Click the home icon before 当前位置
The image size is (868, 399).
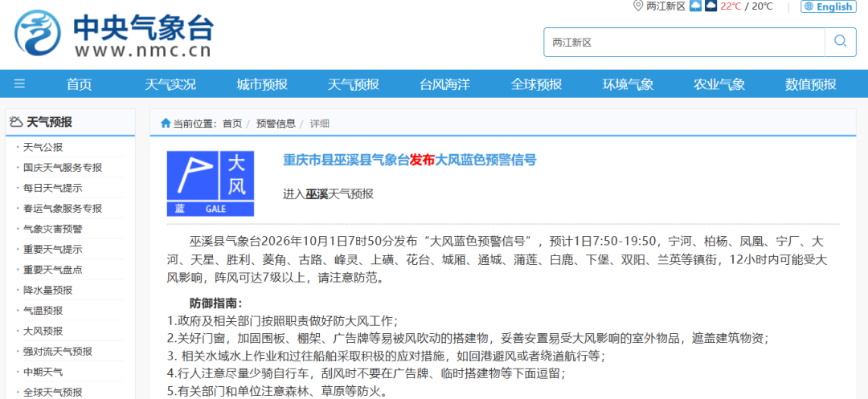(x=165, y=124)
